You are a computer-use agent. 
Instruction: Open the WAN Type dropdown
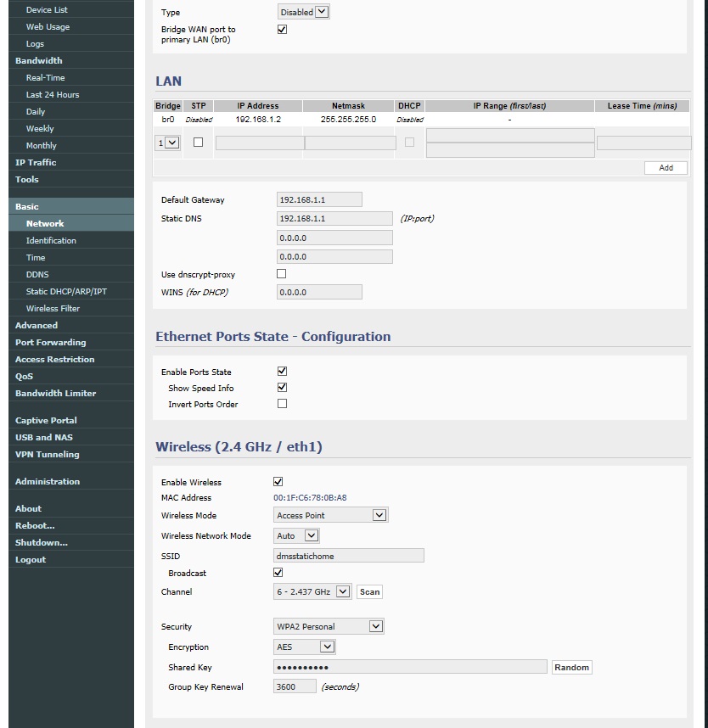tap(303, 12)
